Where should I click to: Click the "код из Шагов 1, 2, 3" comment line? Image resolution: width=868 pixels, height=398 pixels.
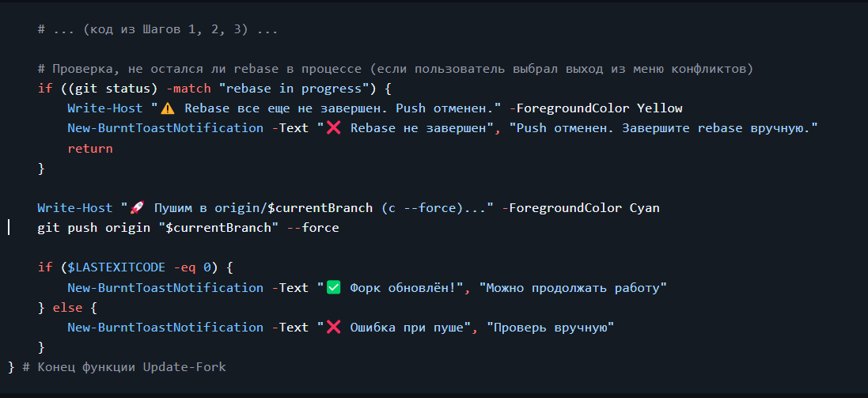[x=157, y=29]
